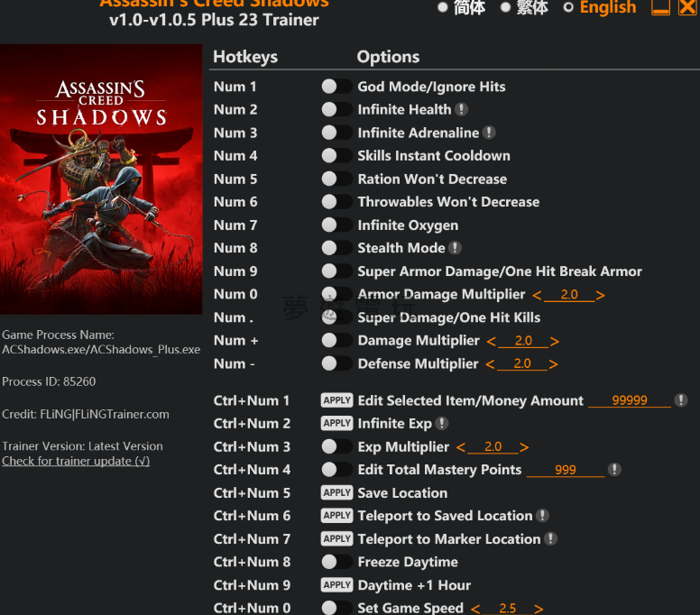
Task: Increase Defense Multiplier with right arrow
Action: 553,364
